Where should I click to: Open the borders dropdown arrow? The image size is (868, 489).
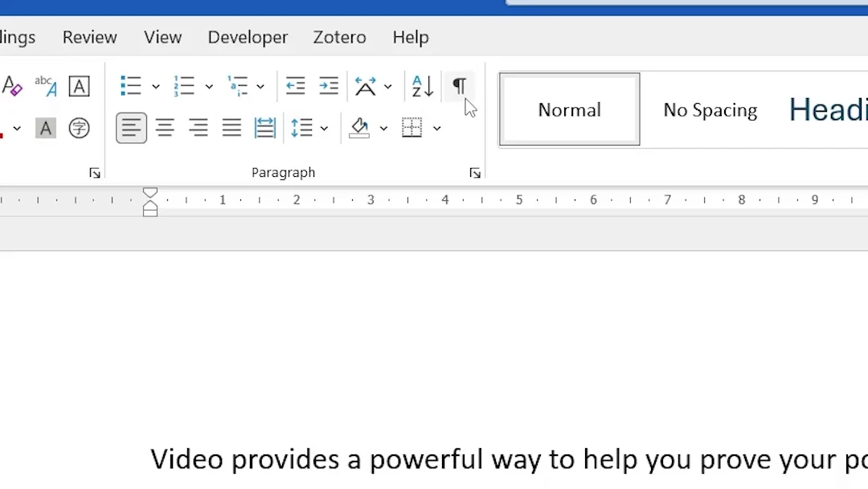[x=436, y=129]
